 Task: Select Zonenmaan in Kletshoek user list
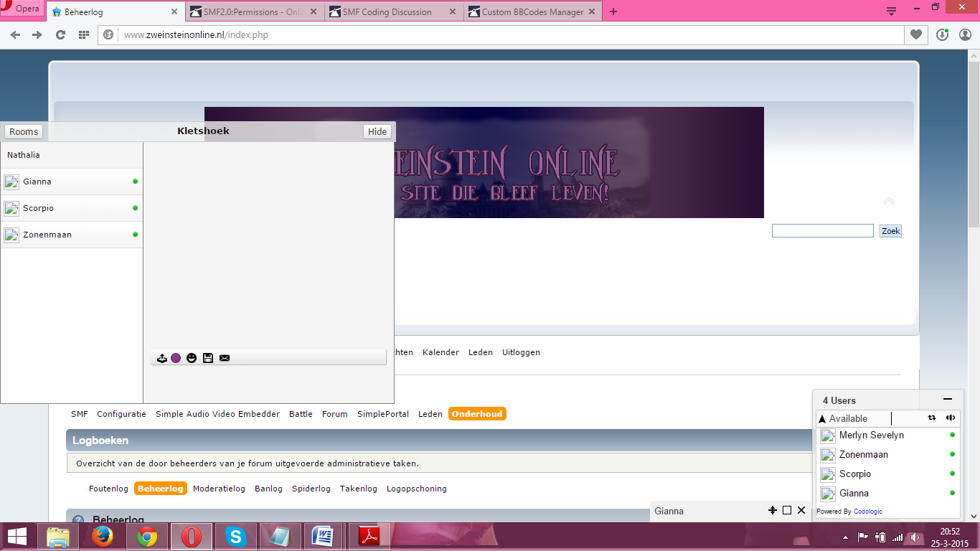click(72, 235)
